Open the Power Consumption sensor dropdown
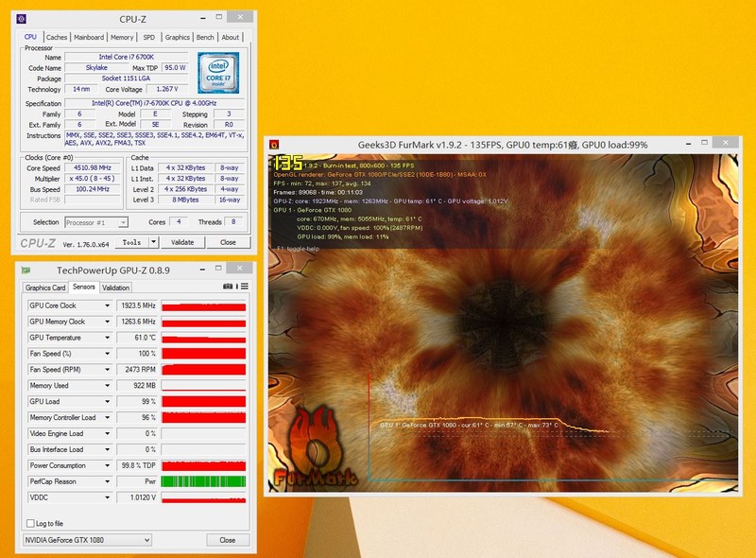Viewport: 756px width, 558px height. click(x=107, y=465)
